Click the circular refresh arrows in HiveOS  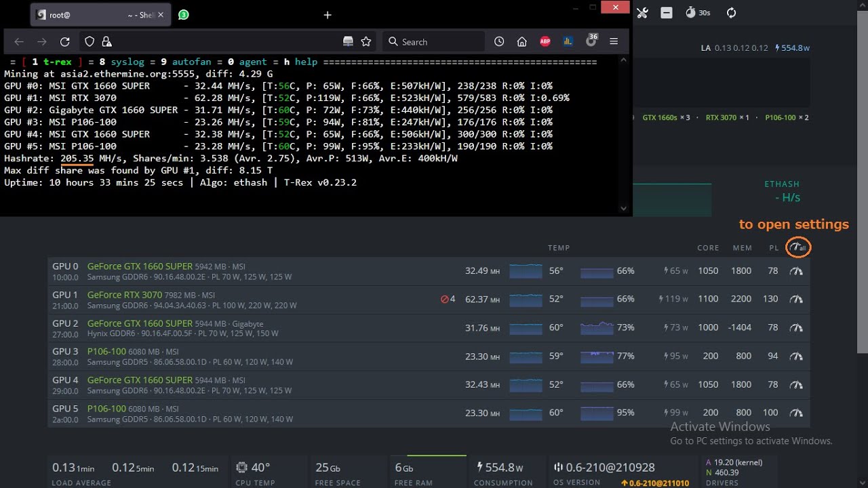pyautogui.click(x=731, y=13)
